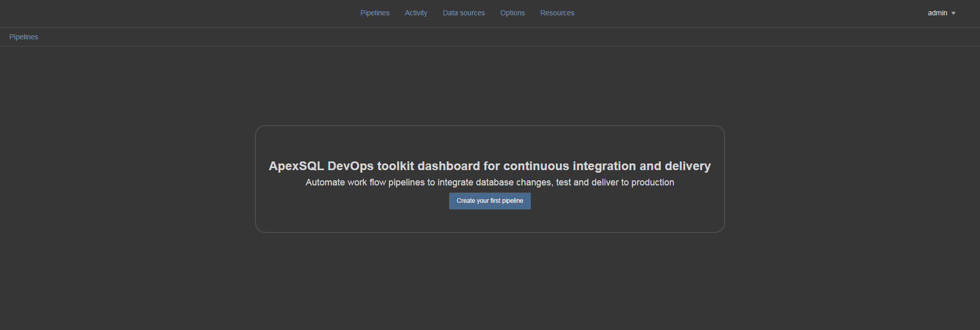Go to the Activity page

pos(416,13)
